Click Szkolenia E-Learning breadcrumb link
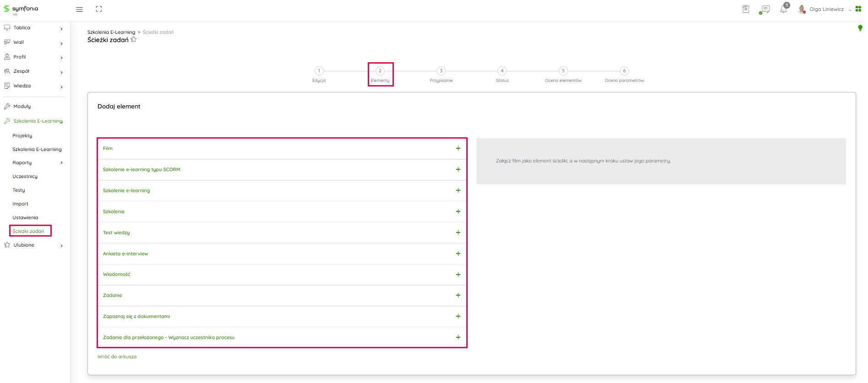The width and height of the screenshot is (868, 383). pyautogui.click(x=111, y=32)
